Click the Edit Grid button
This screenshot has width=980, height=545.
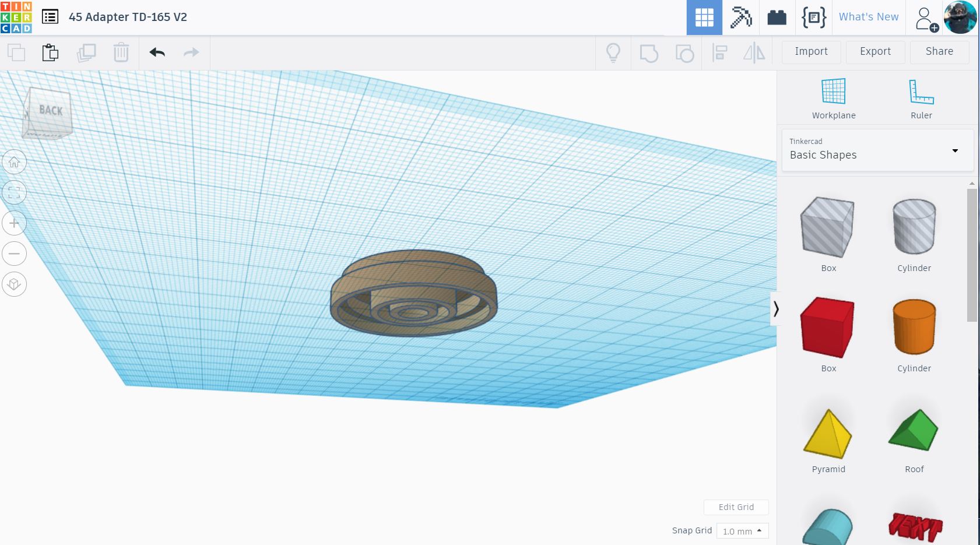tap(736, 507)
